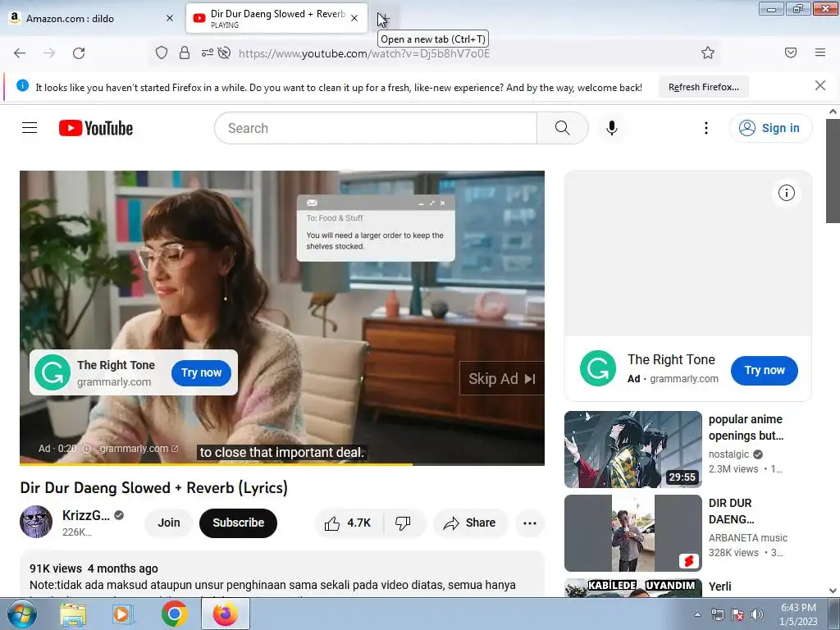The height and width of the screenshot is (630, 840).
Task: Open popular anime openings title link
Action: [x=746, y=427]
